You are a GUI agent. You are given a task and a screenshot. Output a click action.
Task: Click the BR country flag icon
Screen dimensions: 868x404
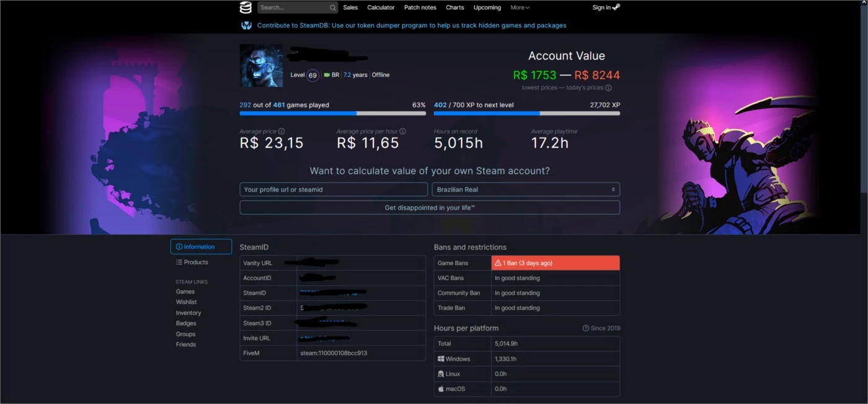[x=326, y=75]
